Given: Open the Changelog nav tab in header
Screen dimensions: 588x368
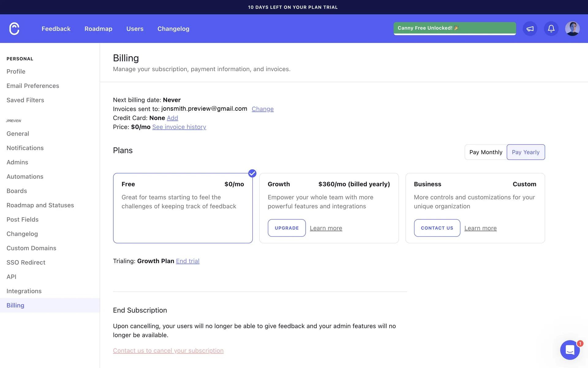Looking at the screenshot, I should pyautogui.click(x=173, y=29).
